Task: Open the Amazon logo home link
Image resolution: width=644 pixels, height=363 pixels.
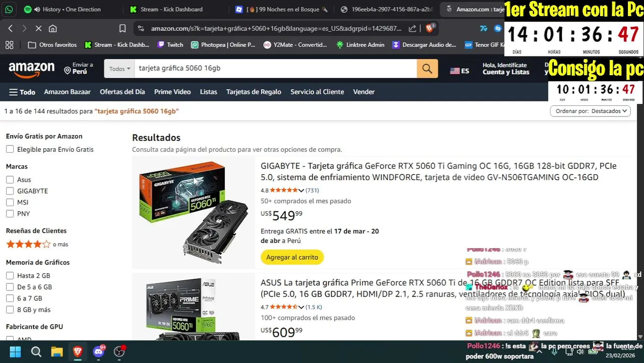Action: (31, 69)
